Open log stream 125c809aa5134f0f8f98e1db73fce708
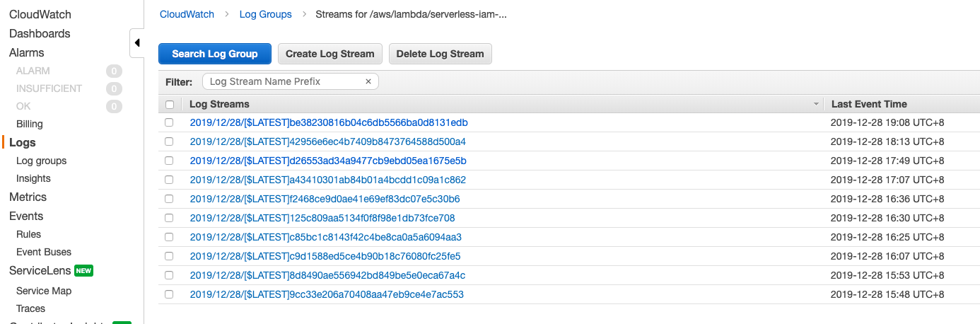This screenshot has height=324, width=980. (322, 218)
